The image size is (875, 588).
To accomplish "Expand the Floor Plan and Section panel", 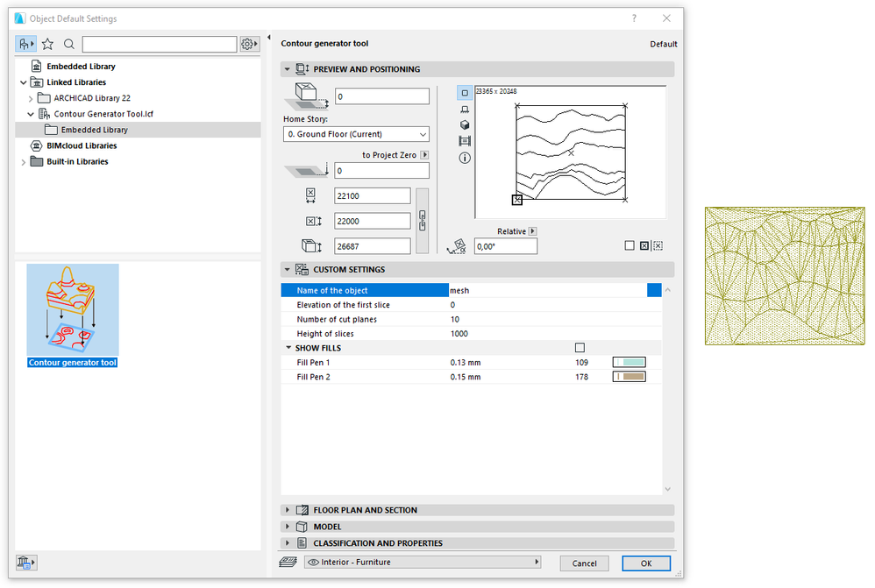I will point(288,510).
